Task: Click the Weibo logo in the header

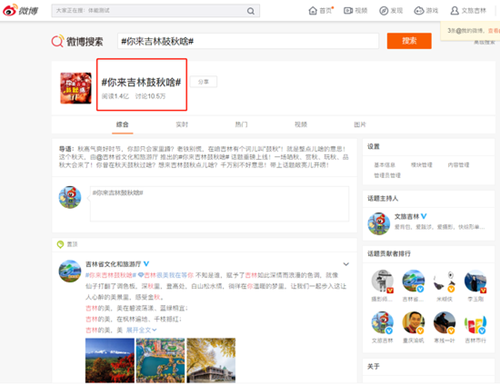Action: pos(20,11)
